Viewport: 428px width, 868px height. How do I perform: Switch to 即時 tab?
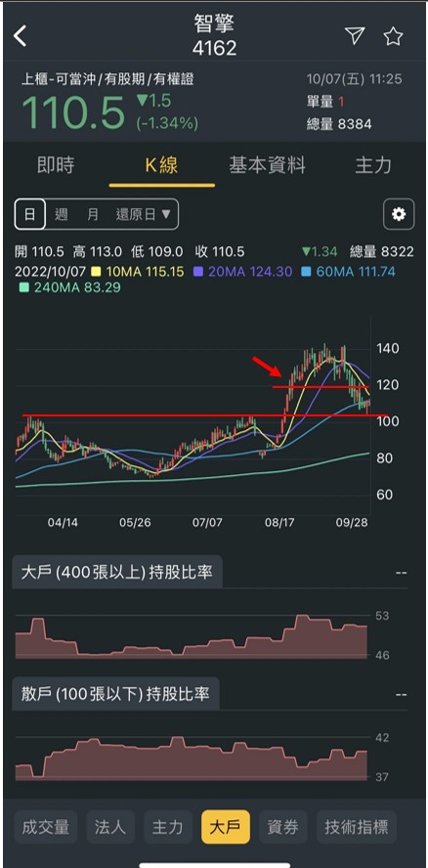tap(56, 165)
